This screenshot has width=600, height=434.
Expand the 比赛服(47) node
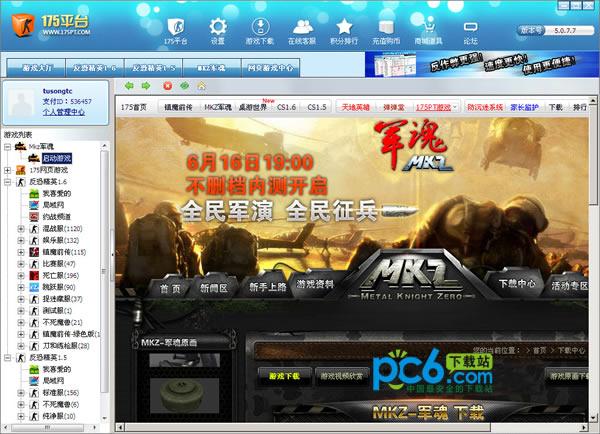click(21, 264)
